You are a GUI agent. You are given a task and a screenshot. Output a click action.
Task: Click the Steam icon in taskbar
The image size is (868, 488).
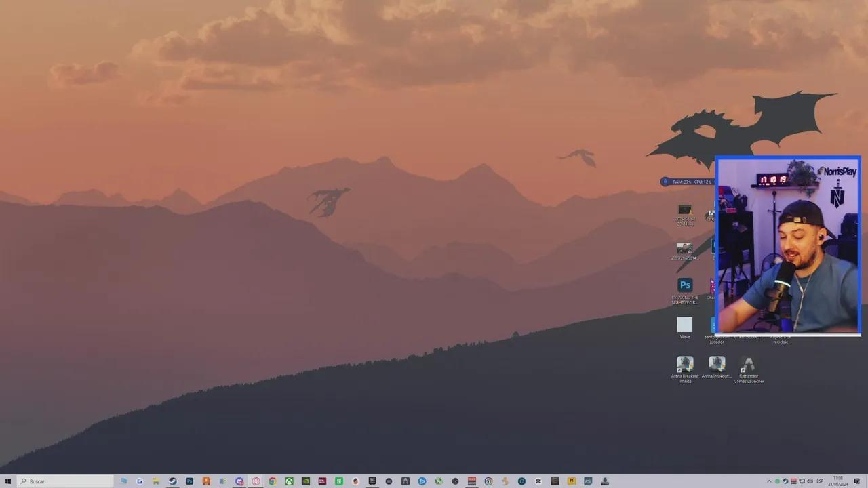[173, 481]
